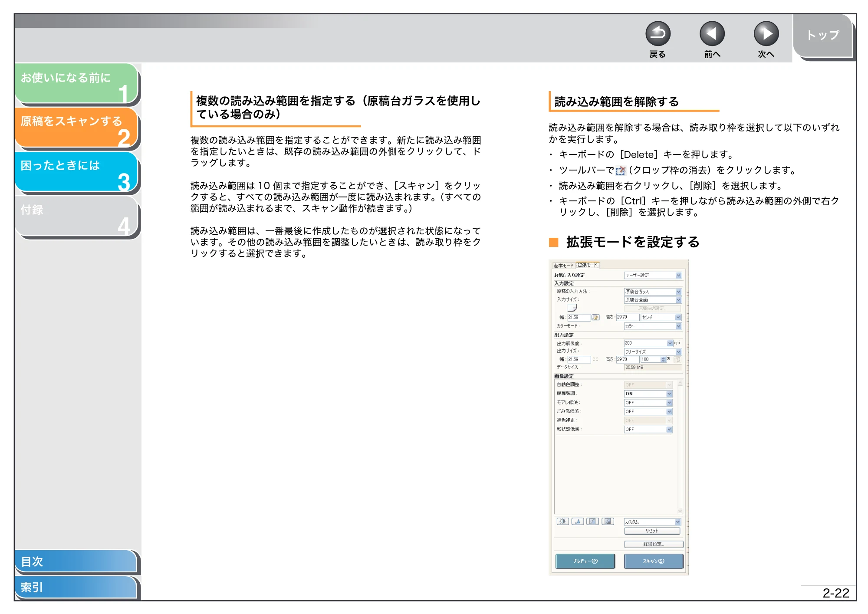Click the スキャン(S) button
Screen dimensions: 868x614
point(654,561)
